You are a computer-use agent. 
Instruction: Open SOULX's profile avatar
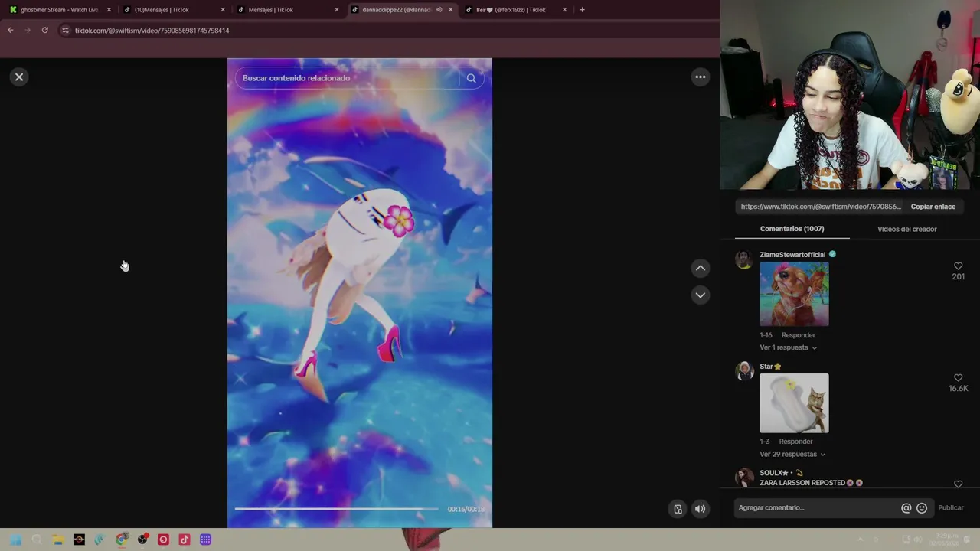[x=744, y=478]
